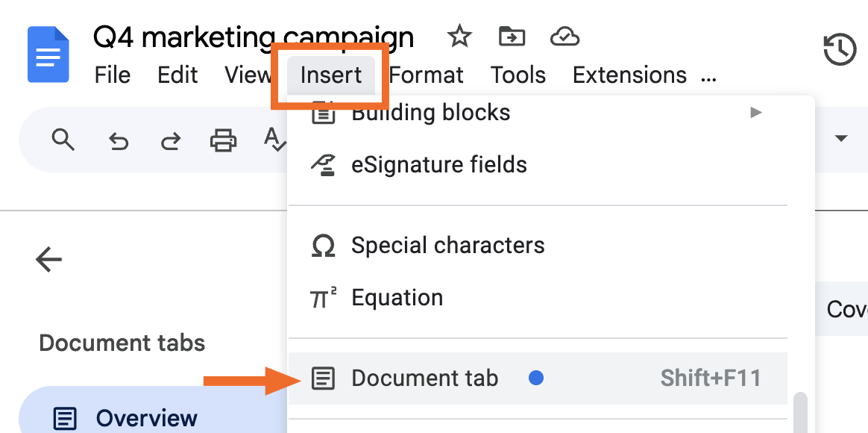
Task: Open version history clock icon
Action: click(840, 49)
